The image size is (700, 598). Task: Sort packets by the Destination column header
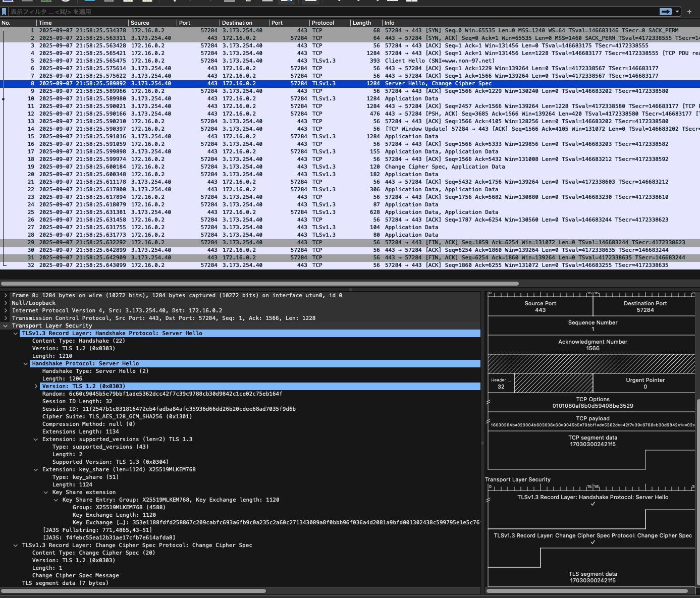(244, 23)
